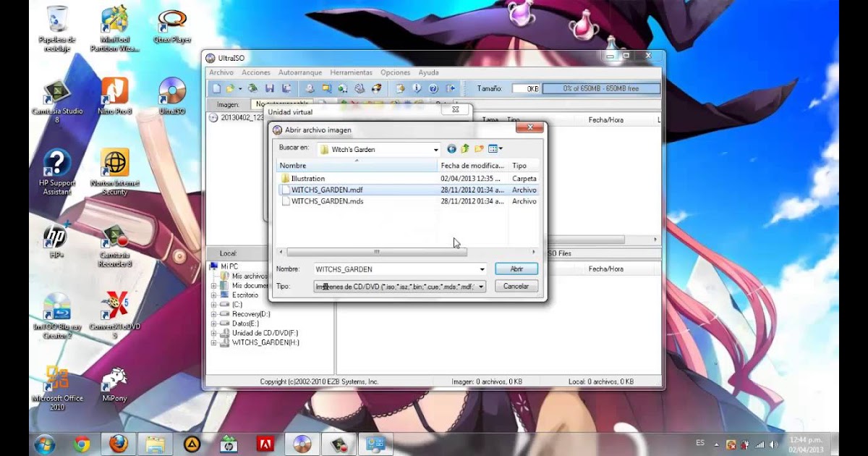Screen dimensions: 868x456
Task: Open the Tipo file type dropdown
Action: point(482,287)
